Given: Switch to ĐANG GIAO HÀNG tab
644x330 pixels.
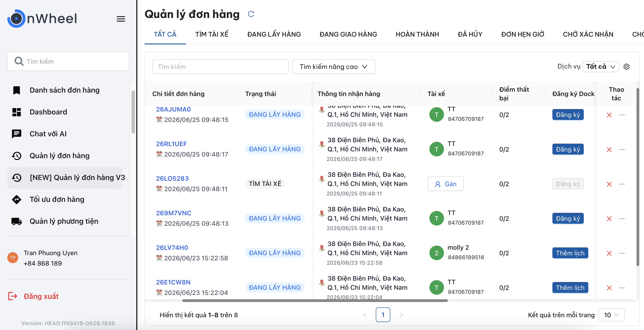Looking at the screenshot, I should click(x=348, y=34).
